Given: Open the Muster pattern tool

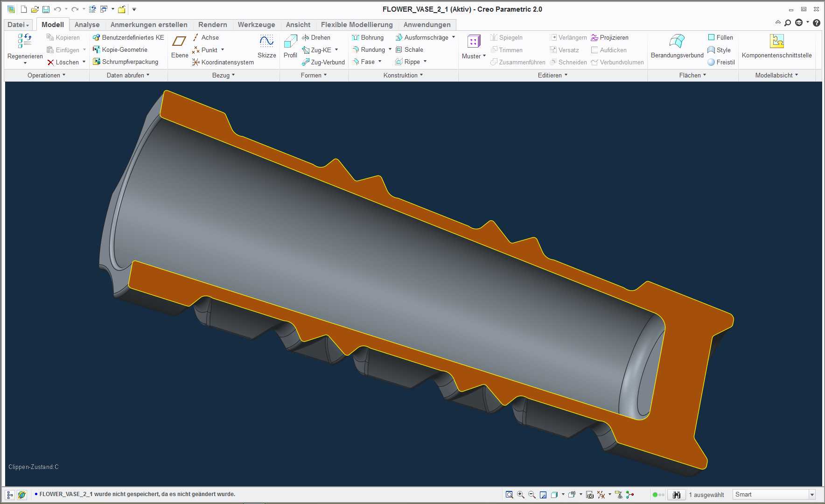Looking at the screenshot, I should pyautogui.click(x=474, y=47).
